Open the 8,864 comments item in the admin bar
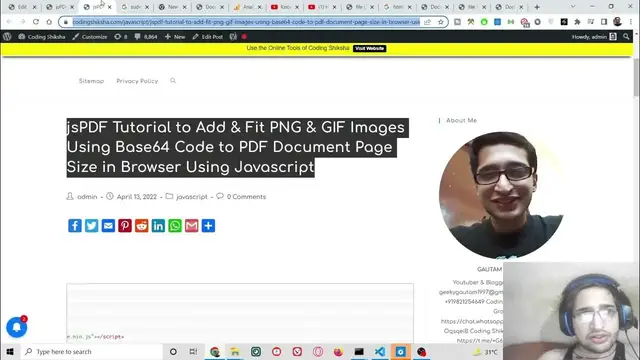Screen dimensions: 640x360 point(146,37)
